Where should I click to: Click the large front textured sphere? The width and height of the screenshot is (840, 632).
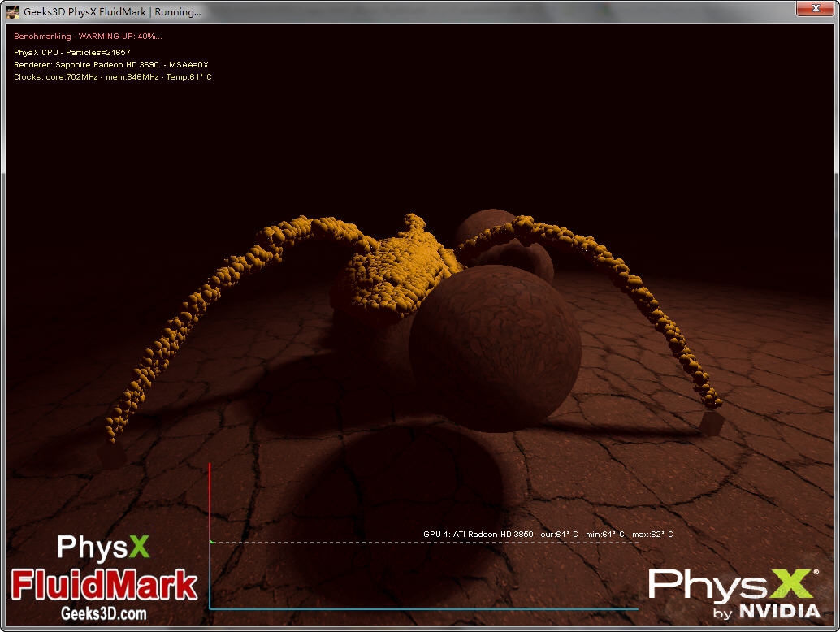494,348
